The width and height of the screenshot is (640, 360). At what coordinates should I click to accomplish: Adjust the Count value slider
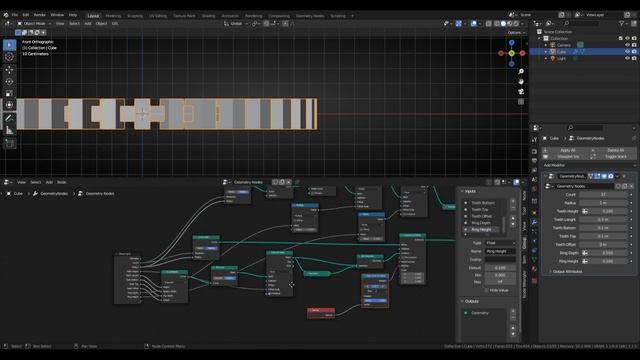603,195
